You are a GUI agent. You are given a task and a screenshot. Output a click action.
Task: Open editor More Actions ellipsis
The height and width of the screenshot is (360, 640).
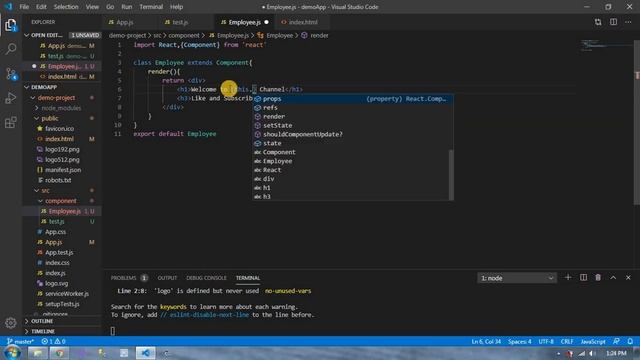[628, 22]
